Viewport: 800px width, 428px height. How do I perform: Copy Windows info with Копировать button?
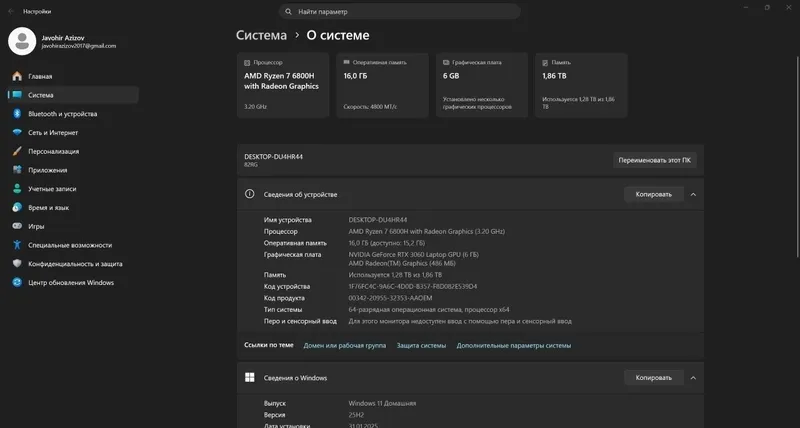click(654, 378)
